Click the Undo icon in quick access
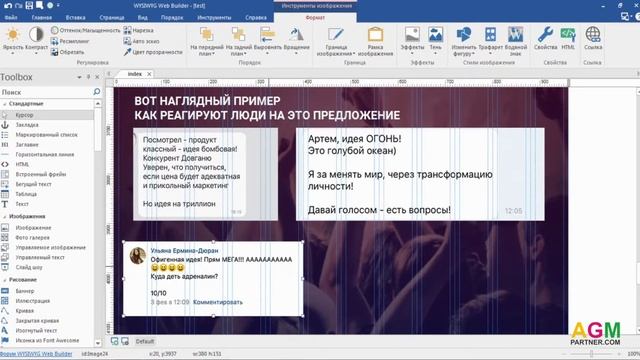The width and height of the screenshot is (640, 360). coord(8,5)
